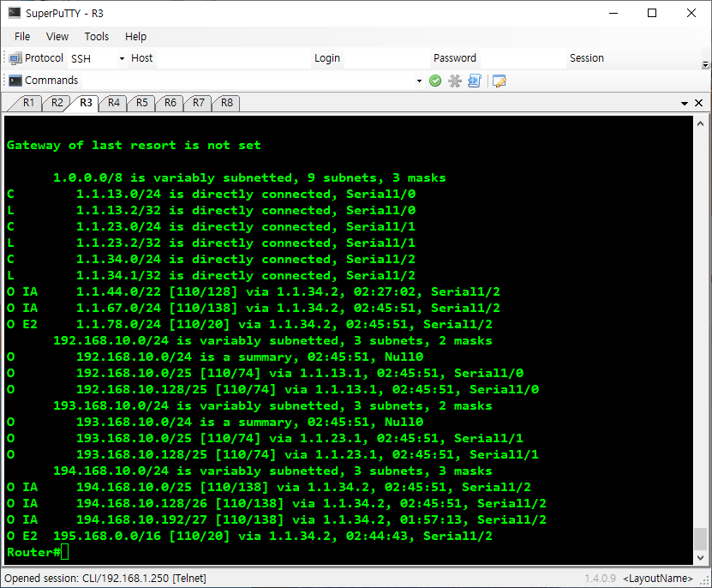Image resolution: width=712 pixels, height=588 pixels.
Task: Click the terminal vertical scrollbar thumb
Action: 700,539
